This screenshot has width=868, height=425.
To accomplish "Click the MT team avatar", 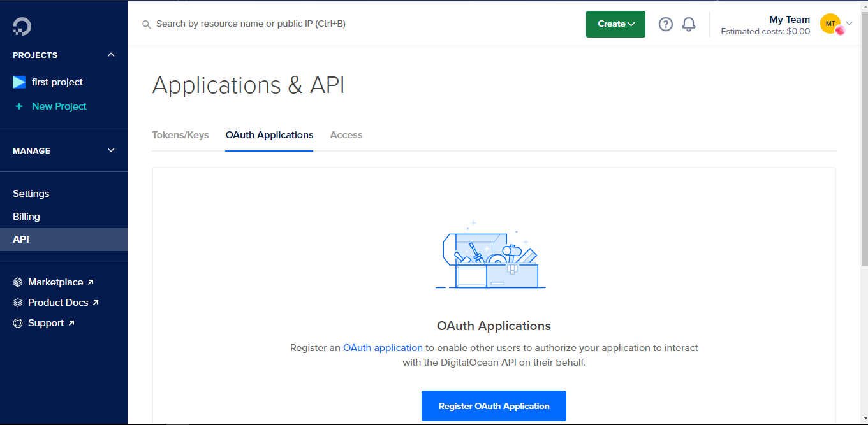I will point(830,24).
